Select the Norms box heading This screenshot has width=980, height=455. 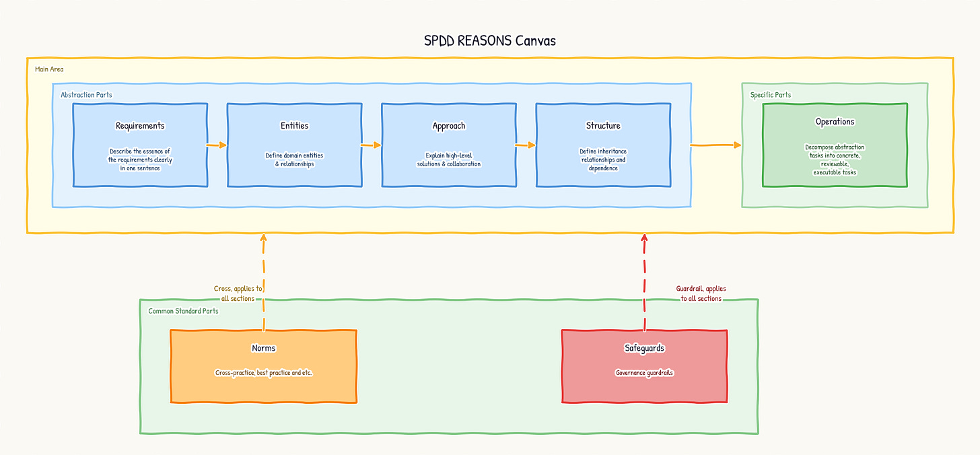[263, 348]
